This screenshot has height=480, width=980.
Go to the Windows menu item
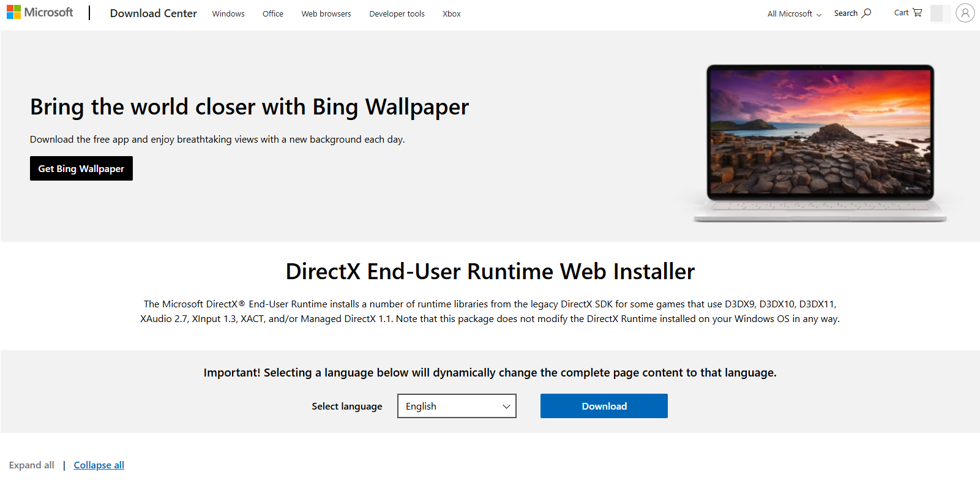[x=228, y=13]
